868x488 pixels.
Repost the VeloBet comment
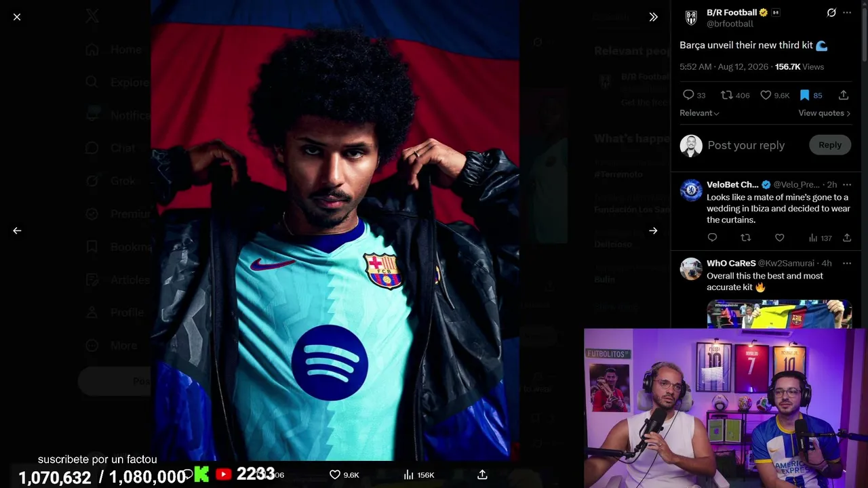[x=746, y=238]
